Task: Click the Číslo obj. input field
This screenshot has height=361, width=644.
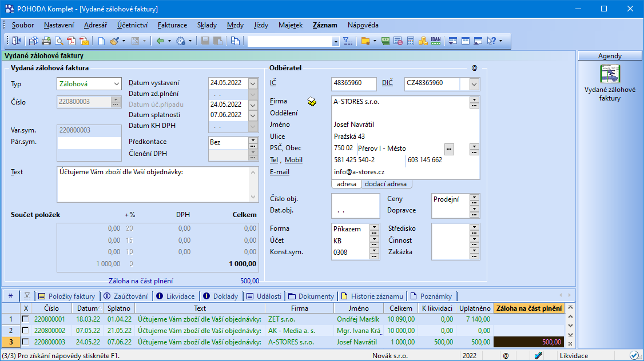Action: pyautogui.click(x=355, y=199)
